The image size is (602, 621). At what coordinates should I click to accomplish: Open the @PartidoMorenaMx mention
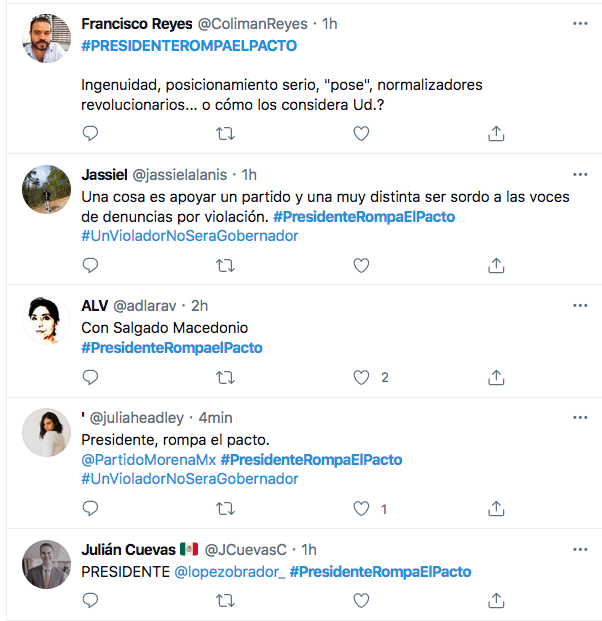coord(148,460)
